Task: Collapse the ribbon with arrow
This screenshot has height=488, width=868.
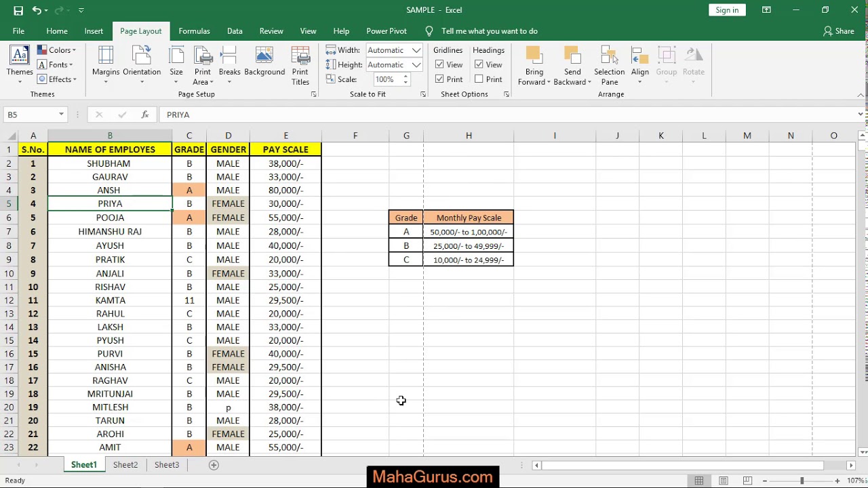Action: (861, 94)
